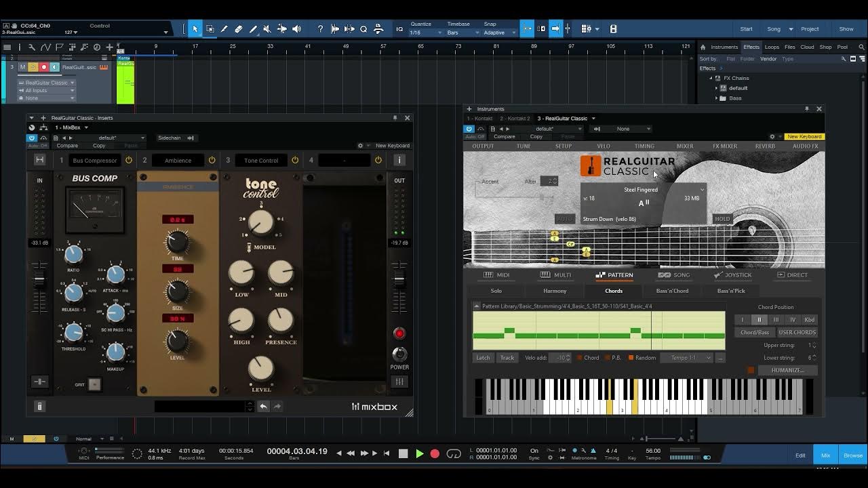Enable the Chord checkbox in pattern panel
Image resolution: width=868 pixels, height=488 pixels.
tap(580, 358)
